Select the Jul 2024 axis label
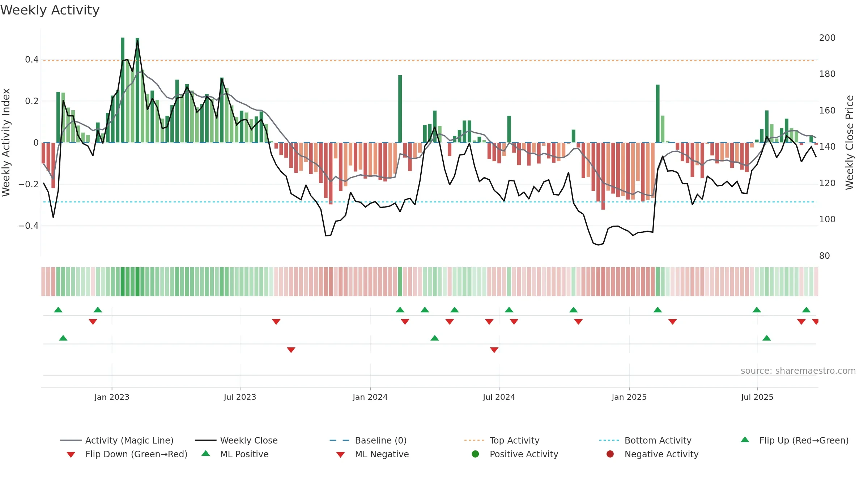Screen dimensions: 868x488 pos(499,397)
